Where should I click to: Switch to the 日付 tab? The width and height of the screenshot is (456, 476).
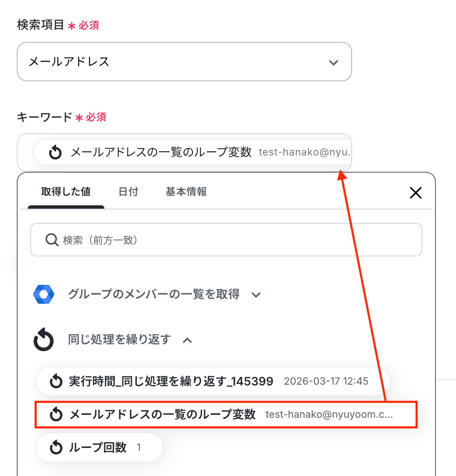pos(128,192)
